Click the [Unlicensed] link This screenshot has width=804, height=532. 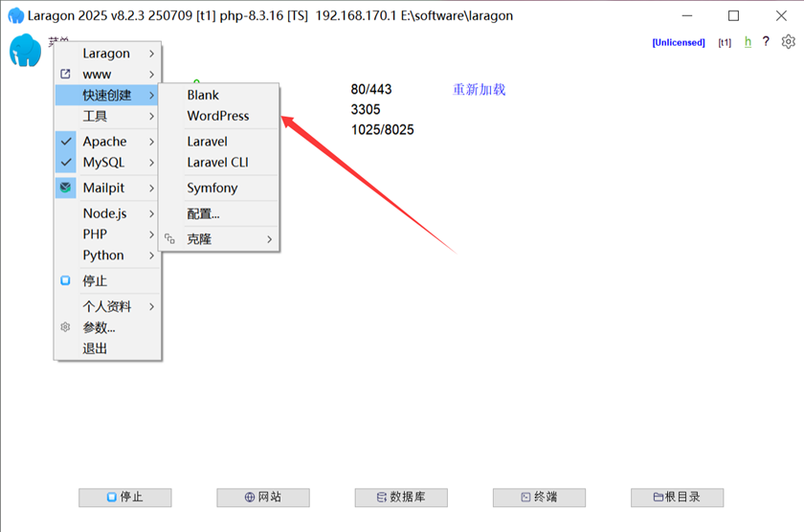(679, 42)
